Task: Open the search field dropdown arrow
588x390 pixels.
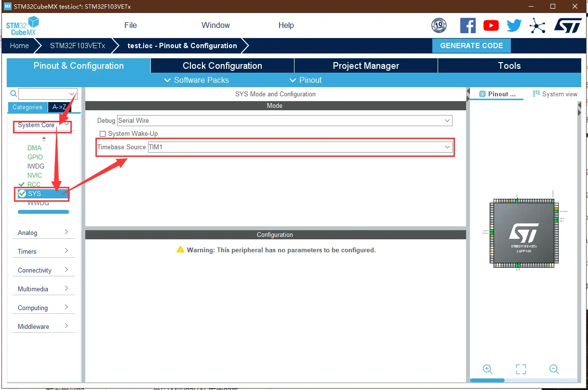Action: coord(72,94)
